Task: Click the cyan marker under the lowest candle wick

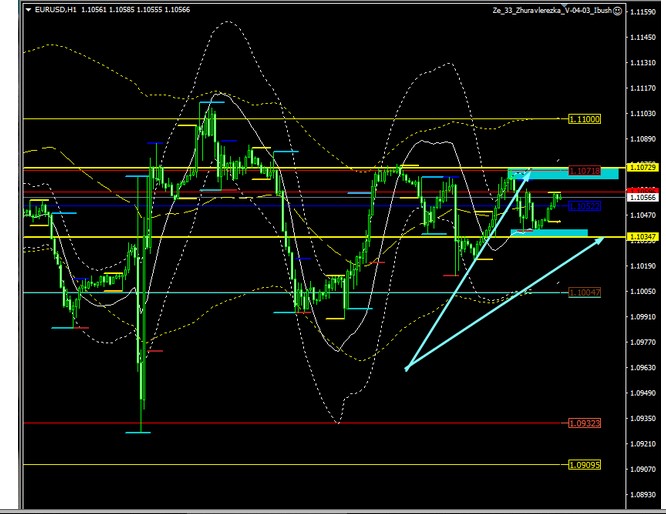Action: (138, 432)
